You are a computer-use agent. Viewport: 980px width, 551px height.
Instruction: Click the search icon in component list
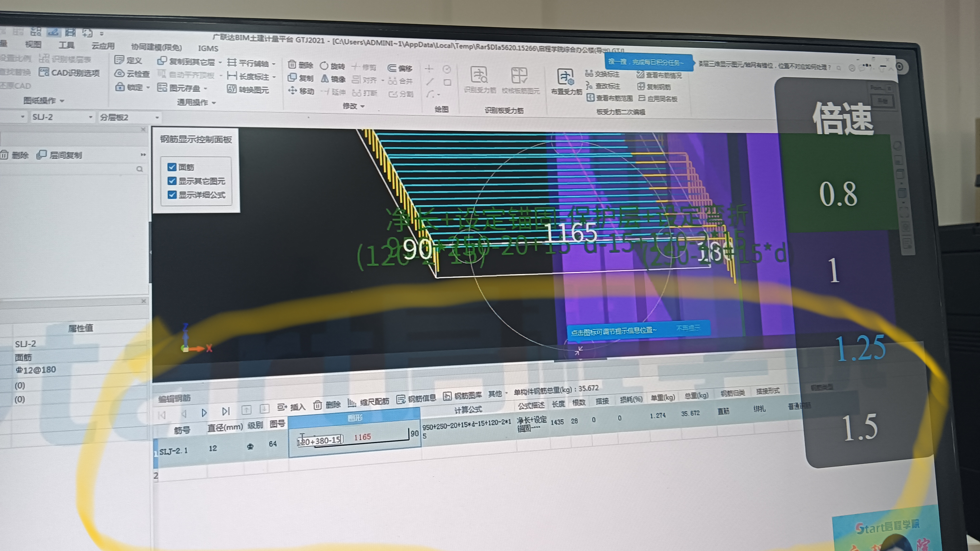(x=140, y=169)
